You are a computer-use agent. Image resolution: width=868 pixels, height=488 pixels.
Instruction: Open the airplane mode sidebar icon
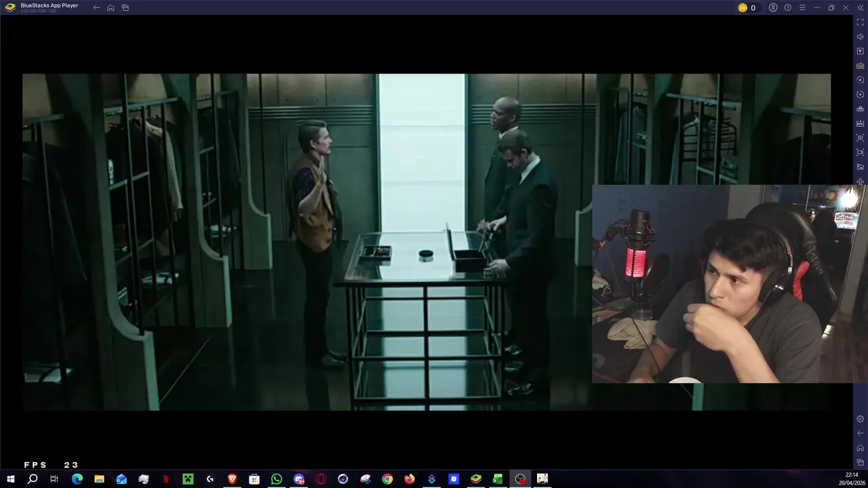click(861, 181)
